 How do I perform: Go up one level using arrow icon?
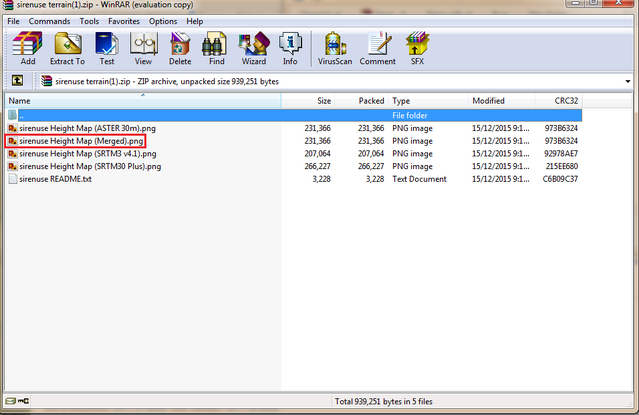coord(17,81)
